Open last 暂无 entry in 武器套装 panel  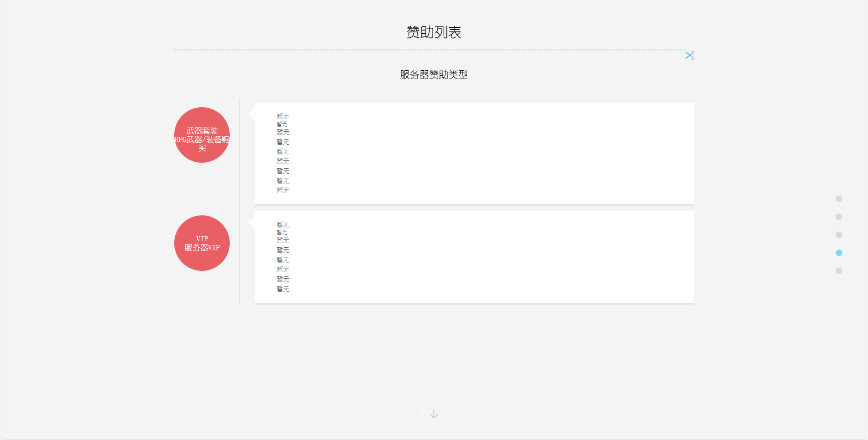[283, 190]
